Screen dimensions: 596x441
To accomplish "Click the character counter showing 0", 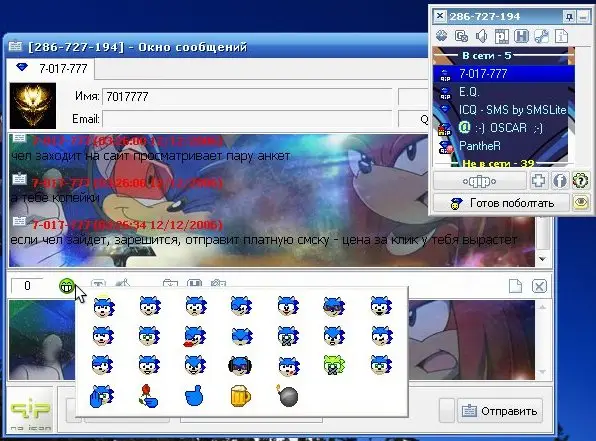I will pos(27,286).
